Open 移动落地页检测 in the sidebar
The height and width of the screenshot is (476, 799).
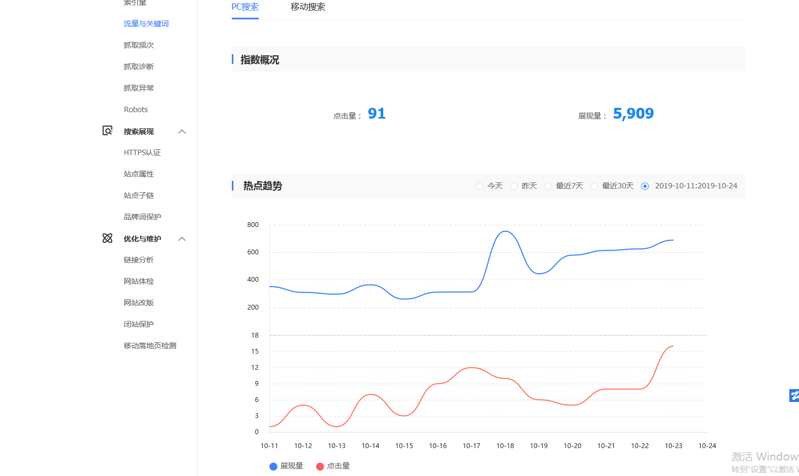pyautogui.click(x=150, y=345)
